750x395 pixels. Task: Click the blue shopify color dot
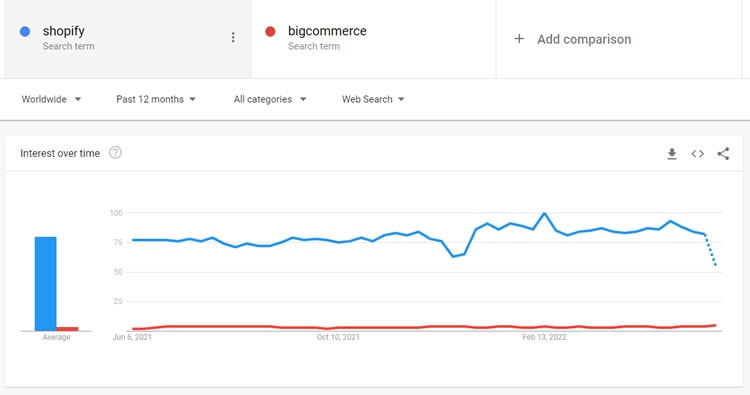[25, 32]
